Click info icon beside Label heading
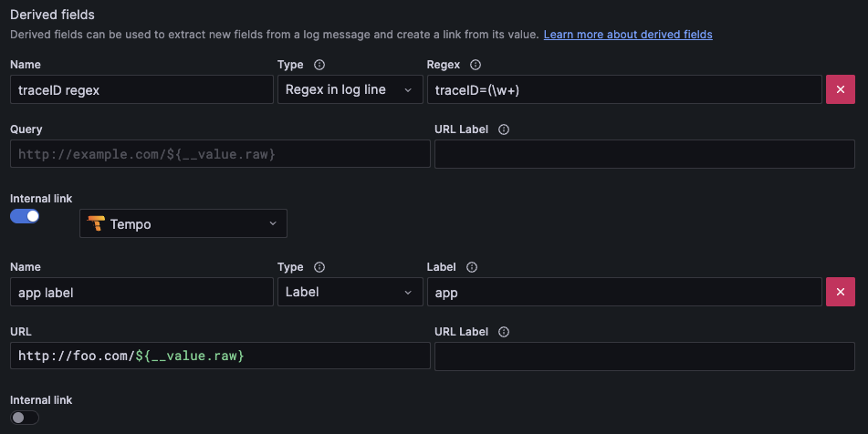 pyautogui.click(x=471, y=267)
